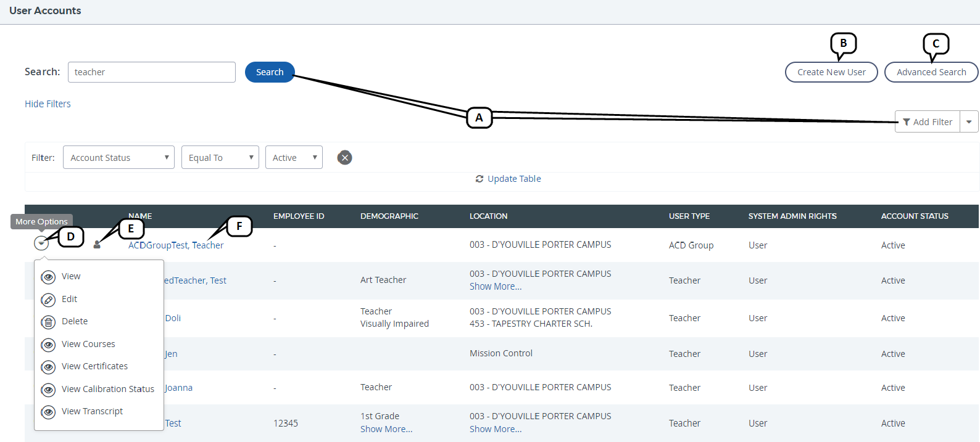The image size is (980, 442).
Task: Collapse the More Options circular arrow
Action: (41, 243)
